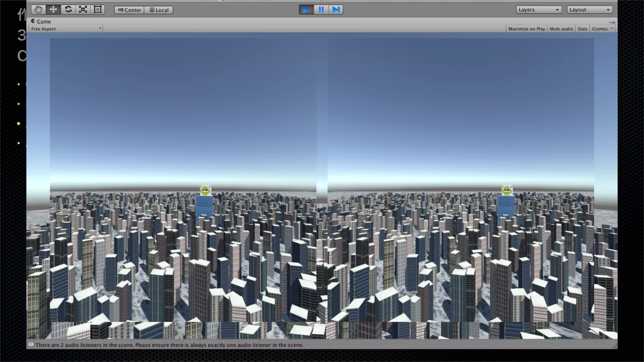This screenshot has height=362, width=644.
Task: Toggle Mute audio in Game view
Action: [x=561, y=29]
